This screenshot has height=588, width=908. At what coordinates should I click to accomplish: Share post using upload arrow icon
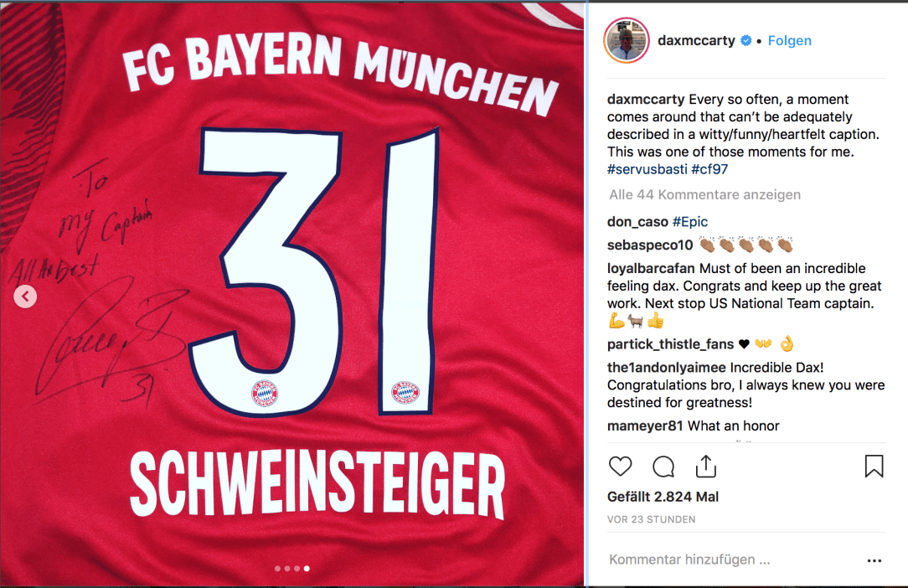[x=706, y=467]
